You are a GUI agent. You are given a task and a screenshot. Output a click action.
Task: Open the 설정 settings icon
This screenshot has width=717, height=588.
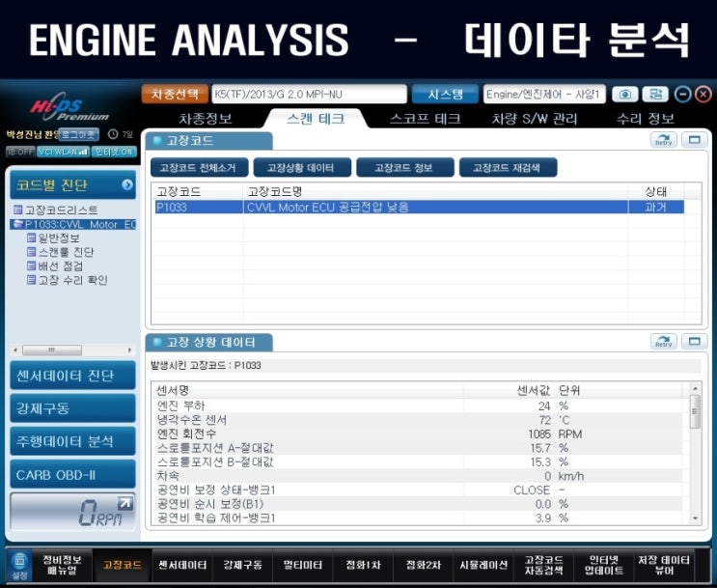(19, 566)
